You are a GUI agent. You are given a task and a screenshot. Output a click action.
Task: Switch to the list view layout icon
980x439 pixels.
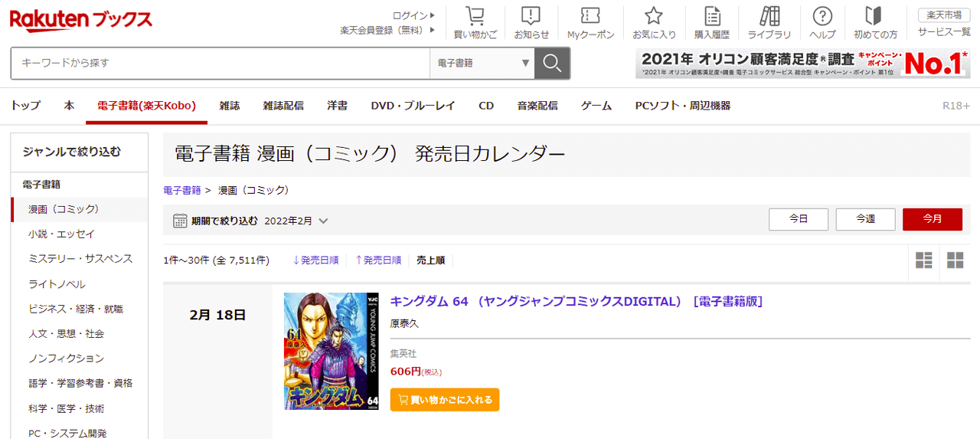pyautogui.click(x=924, y=260)
